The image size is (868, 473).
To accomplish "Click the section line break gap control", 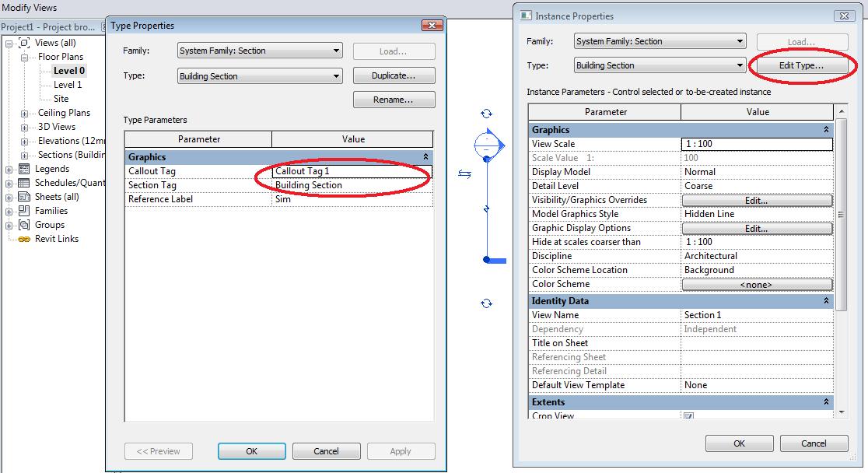I will pos(487,208).
